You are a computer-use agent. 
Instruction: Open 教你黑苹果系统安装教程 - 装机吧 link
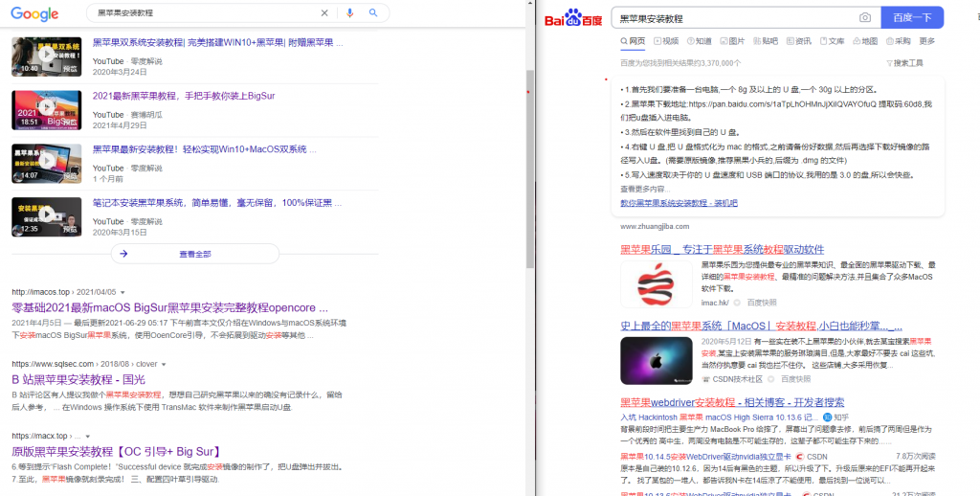pyautogui.click(x=679, y=203)
